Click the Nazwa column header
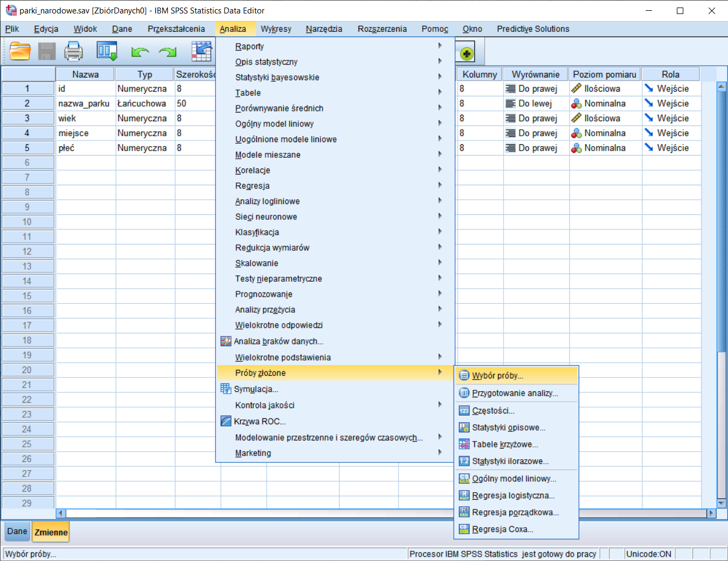Viewport: 728px width, 561px height. click(x=85, y=74)
